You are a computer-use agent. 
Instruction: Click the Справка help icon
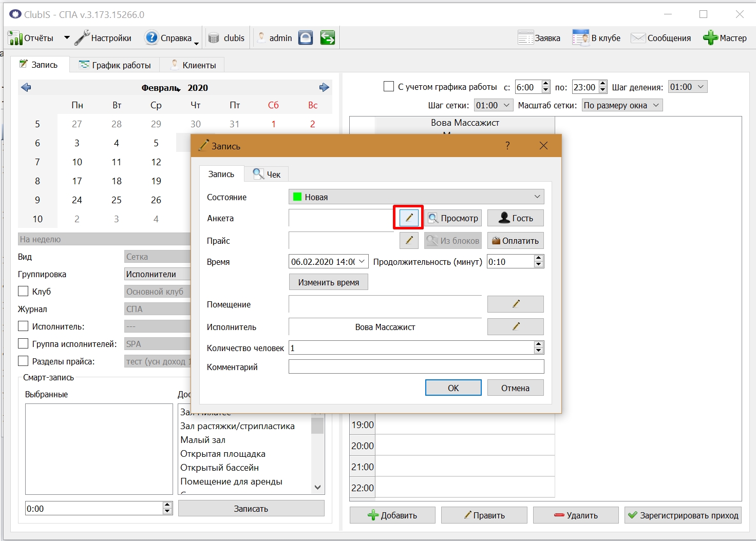[152, 37]
